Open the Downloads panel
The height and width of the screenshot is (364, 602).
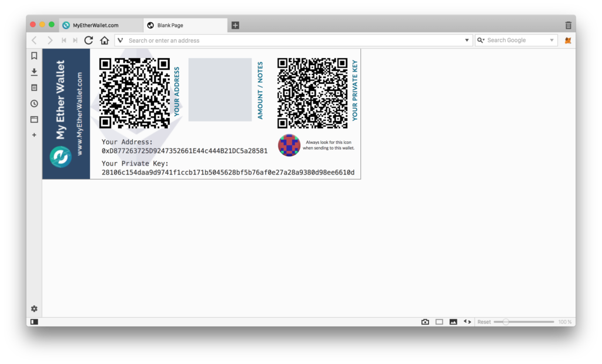click(x=34, y=72)
